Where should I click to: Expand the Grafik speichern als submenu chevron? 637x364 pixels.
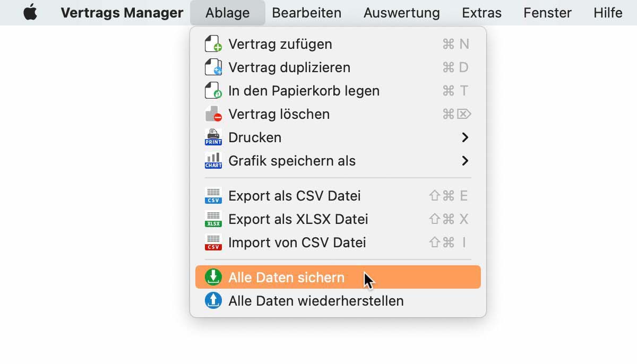pyautogui.click(x=465, y=161)
